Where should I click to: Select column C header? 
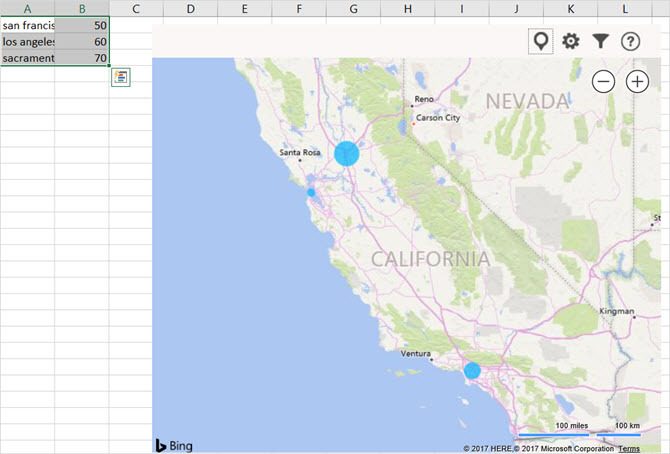pyautogui.click(x=136, y=8)
